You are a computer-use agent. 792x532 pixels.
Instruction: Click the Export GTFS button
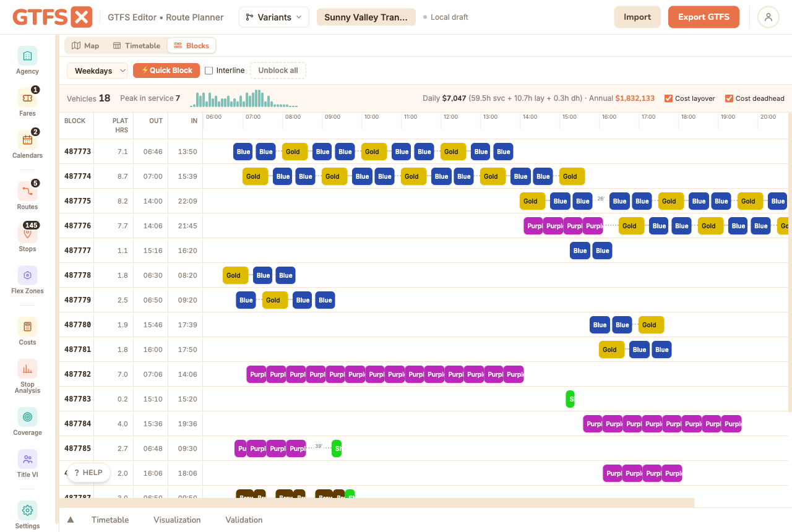704,17
